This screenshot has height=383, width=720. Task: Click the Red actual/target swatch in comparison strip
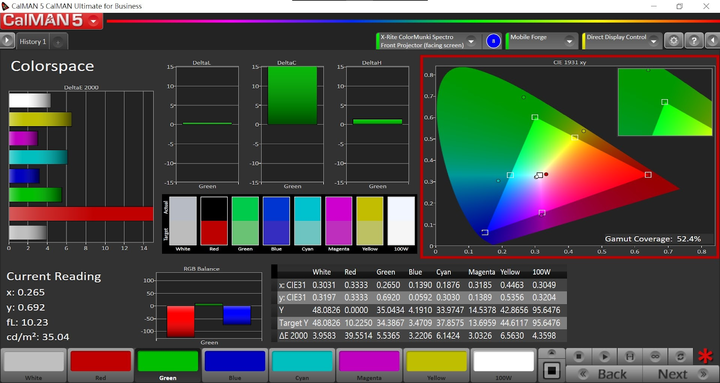point(214,221)
